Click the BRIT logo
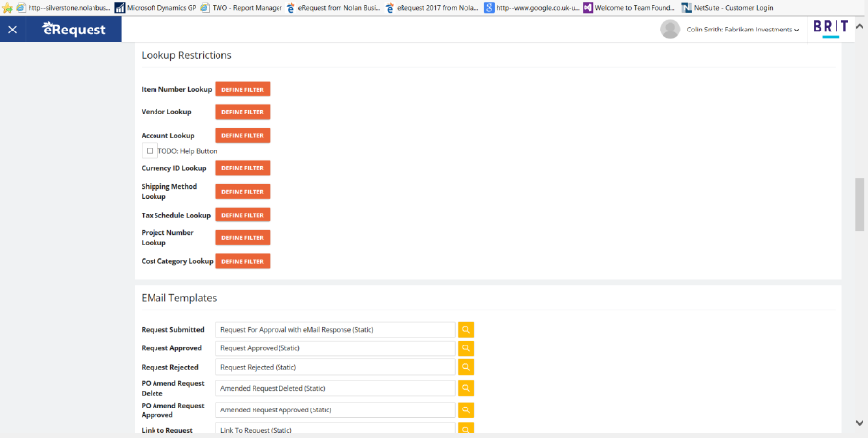The height and width of the screenshot is (439, 868). [x=830, y=29]
